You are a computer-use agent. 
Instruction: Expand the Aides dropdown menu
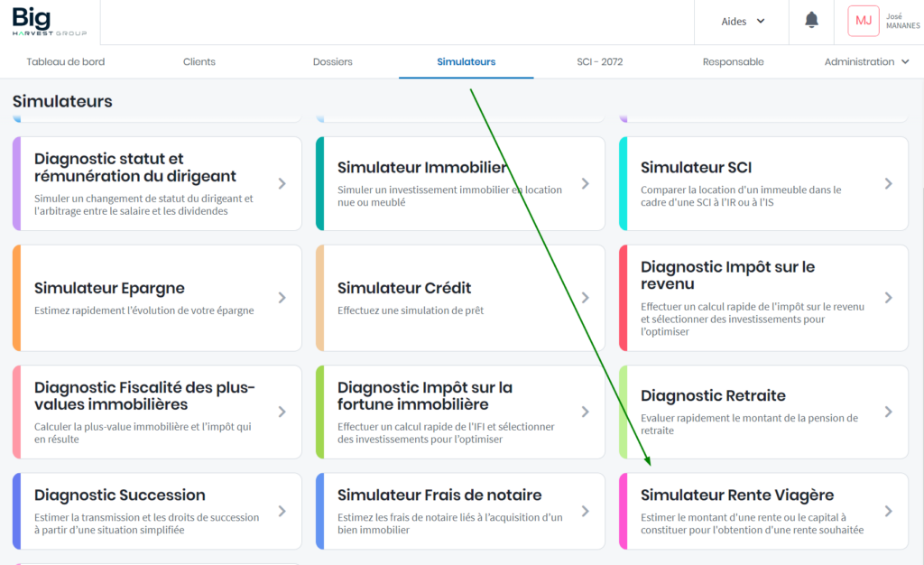coord(743,21)
